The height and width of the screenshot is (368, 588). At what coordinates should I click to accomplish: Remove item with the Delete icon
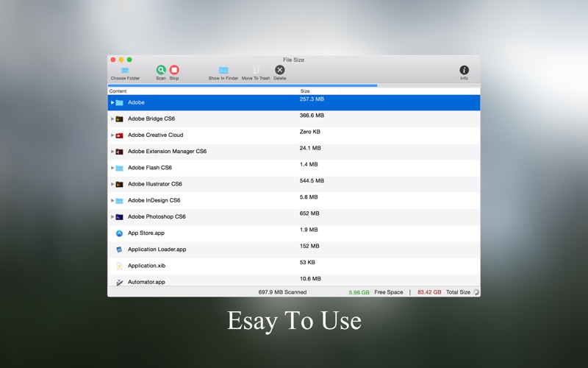pos(280,70)
